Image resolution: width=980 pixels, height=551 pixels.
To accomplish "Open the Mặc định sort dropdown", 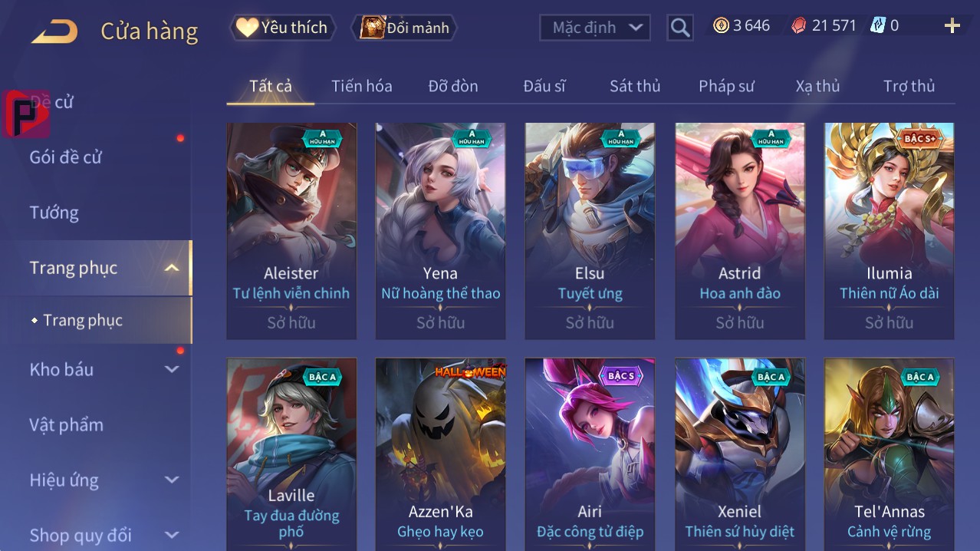I will (x=595, y=28).
